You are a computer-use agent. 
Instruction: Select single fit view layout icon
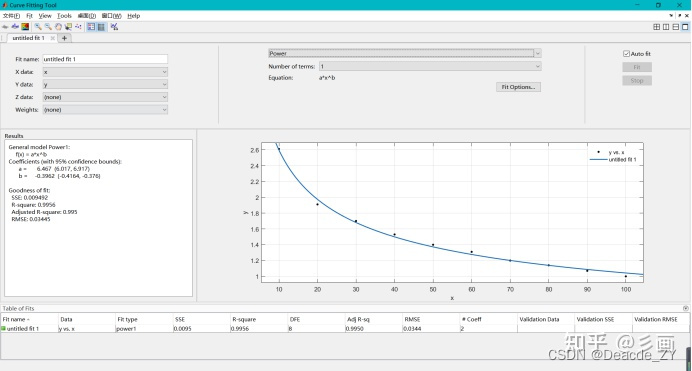click(685, 27)
